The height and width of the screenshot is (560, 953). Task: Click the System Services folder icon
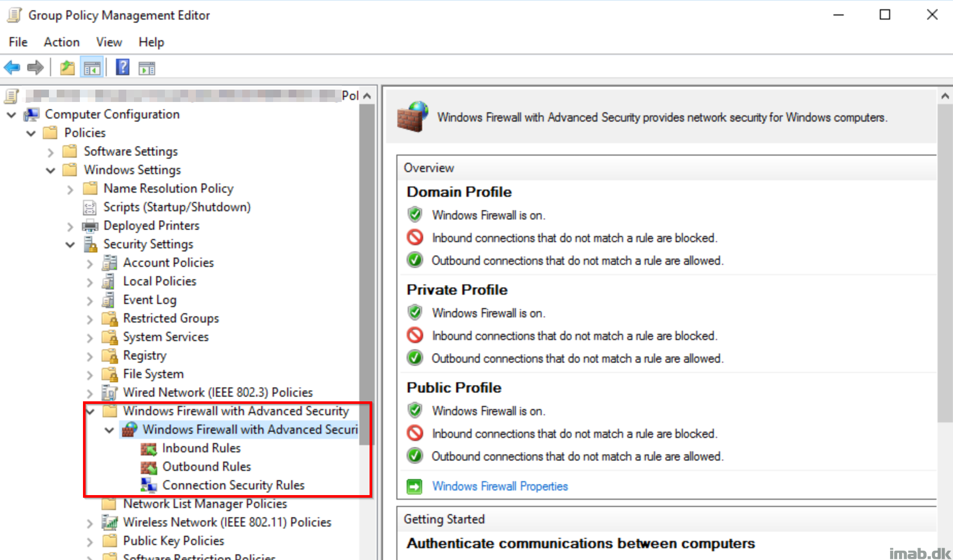110,337
